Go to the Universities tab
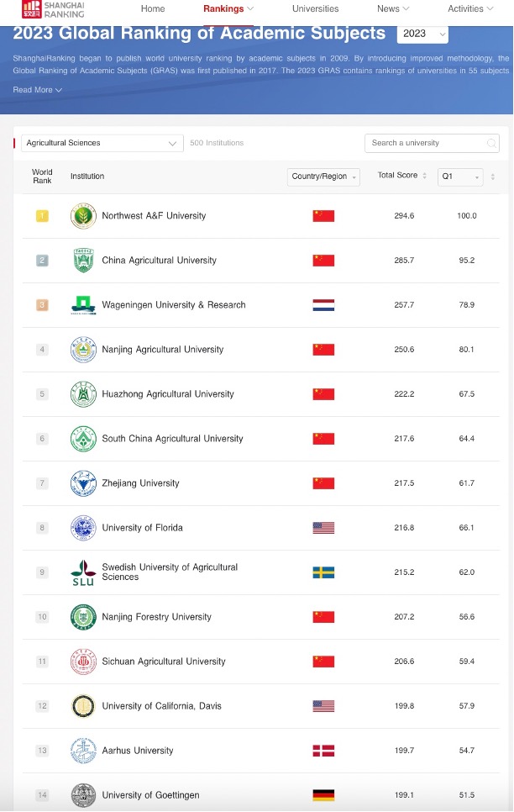514x812 pixels. point(315,8)
